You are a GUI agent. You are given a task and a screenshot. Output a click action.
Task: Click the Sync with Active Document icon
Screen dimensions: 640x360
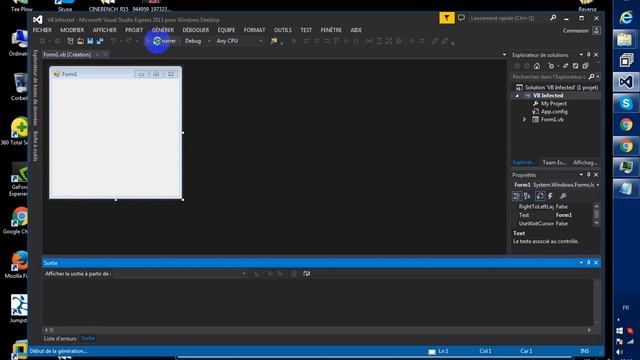coord(565,66)
